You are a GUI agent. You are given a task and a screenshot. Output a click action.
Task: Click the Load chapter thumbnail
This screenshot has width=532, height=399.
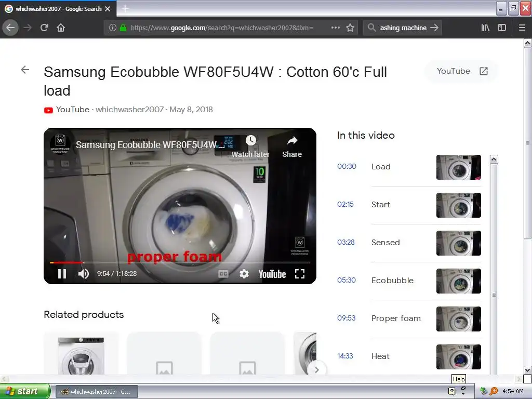pyautogui.click(x=458, y=167)
